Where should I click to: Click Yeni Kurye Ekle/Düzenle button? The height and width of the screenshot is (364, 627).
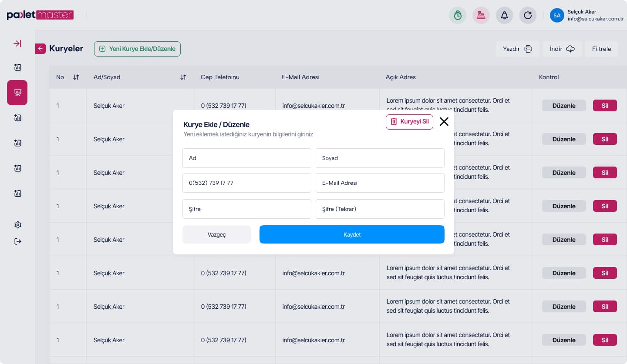(x=137, y=49)
